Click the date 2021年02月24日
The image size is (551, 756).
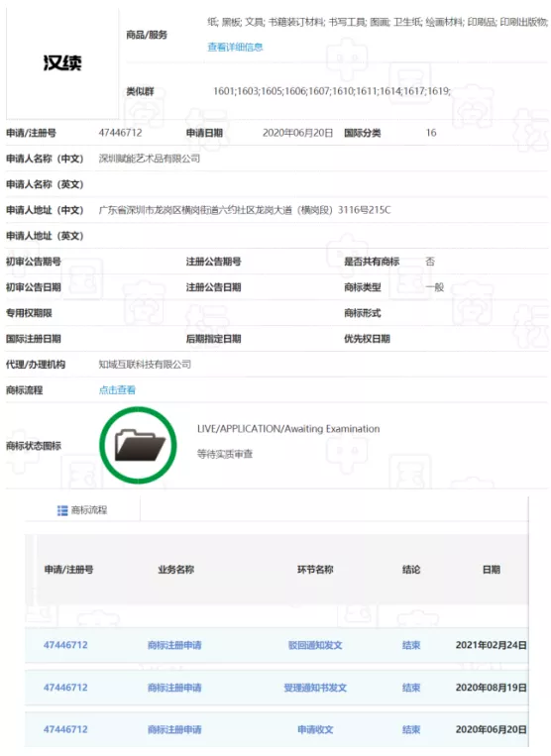(x=492, y=645)
